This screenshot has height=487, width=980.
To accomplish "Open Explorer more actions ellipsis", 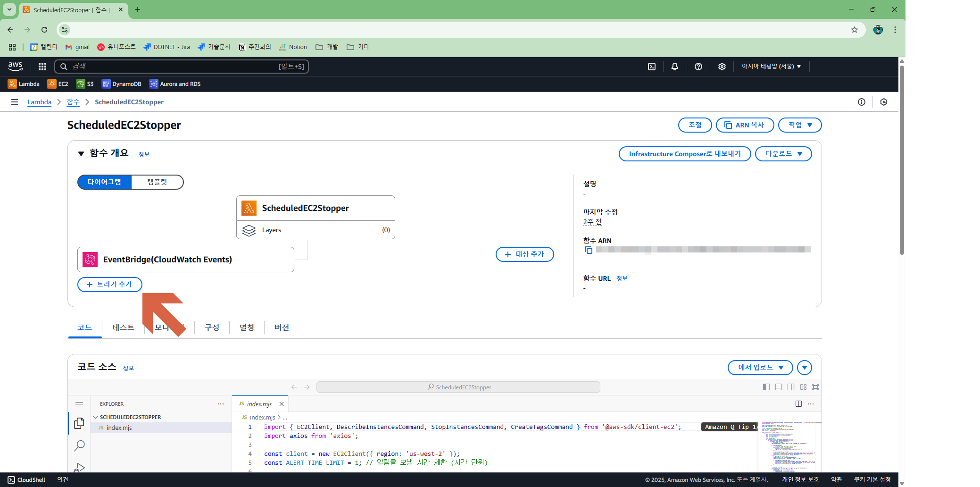I will coord(221,404).
